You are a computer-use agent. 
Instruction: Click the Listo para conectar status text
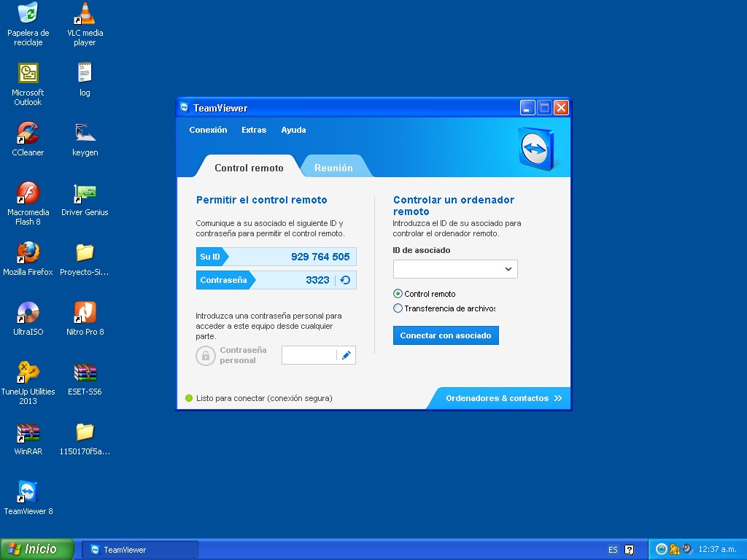coord(264,398)
